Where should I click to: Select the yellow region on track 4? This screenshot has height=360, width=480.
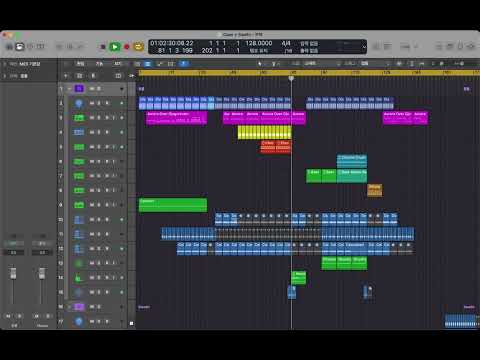pyautogui.click(x=265, y=132)
